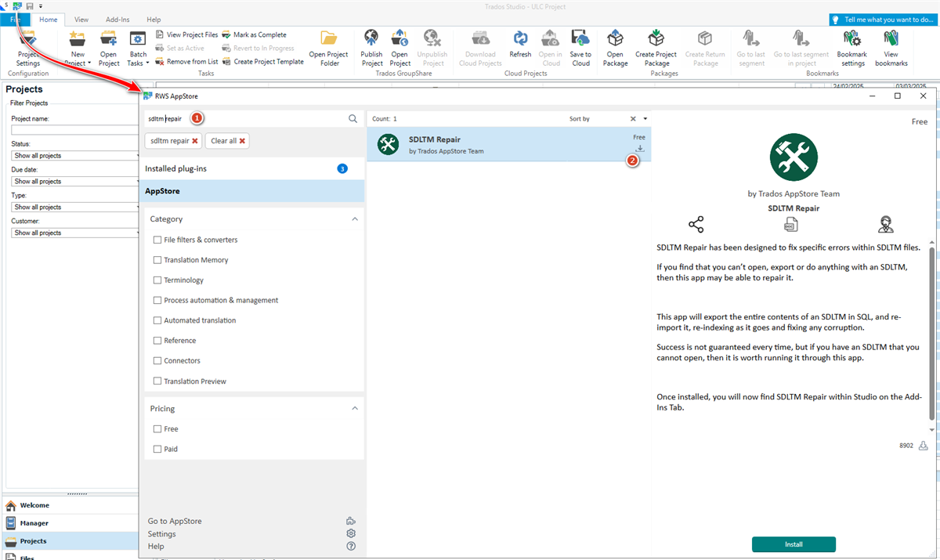Check Translation Preview category
This screenshot has height=560, width=940.
[x=157, y=381]
